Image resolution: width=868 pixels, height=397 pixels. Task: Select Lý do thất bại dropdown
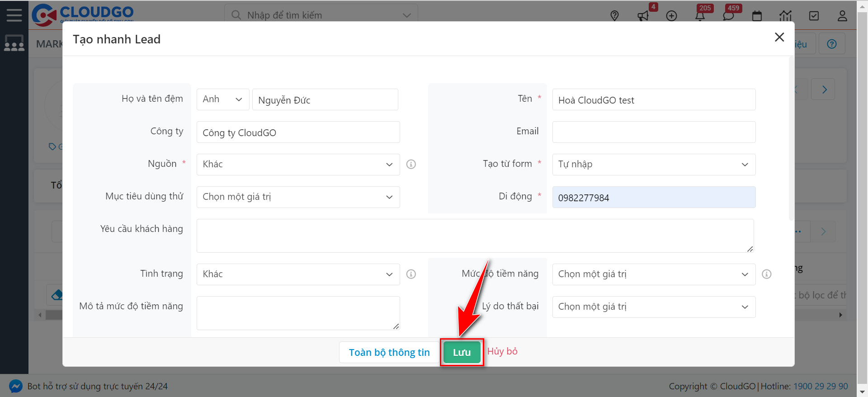point(653,307)
